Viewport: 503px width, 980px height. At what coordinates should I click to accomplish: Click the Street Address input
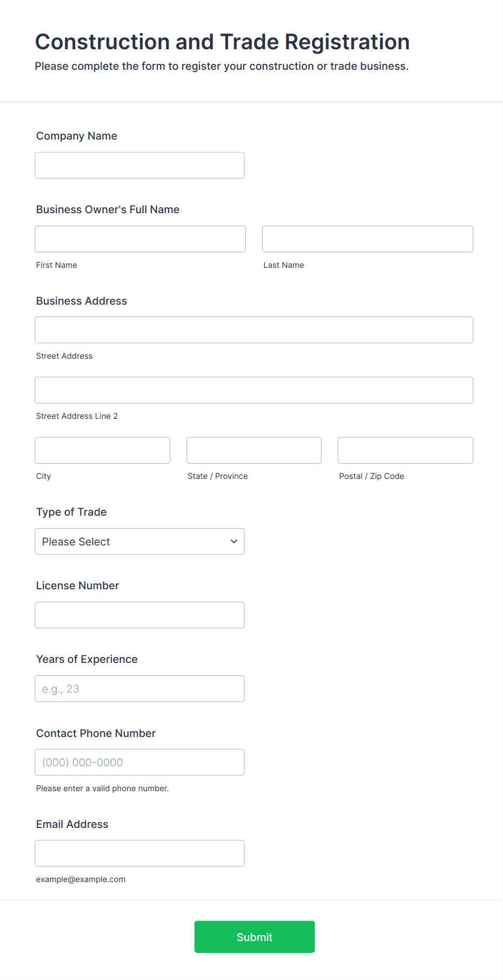tap(254, 330)
